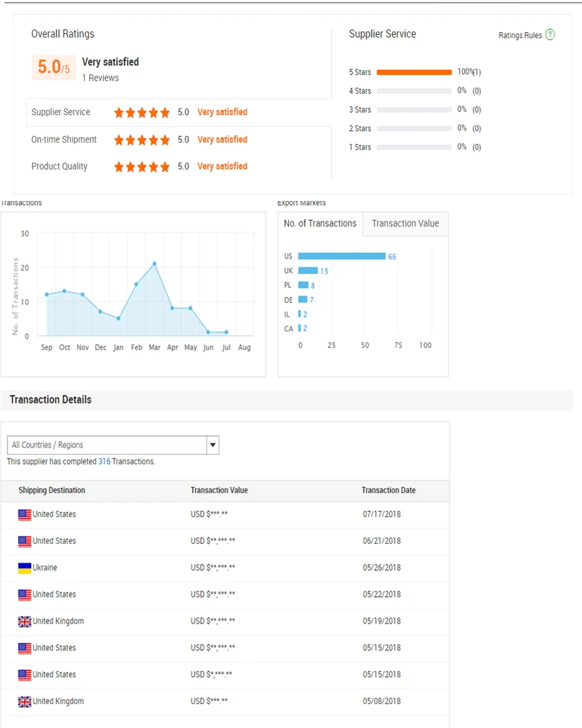The image size is (582, 728).
Task: Click the Ratings Rules link text
Action: pyautogui.click(x=519, y=36)
